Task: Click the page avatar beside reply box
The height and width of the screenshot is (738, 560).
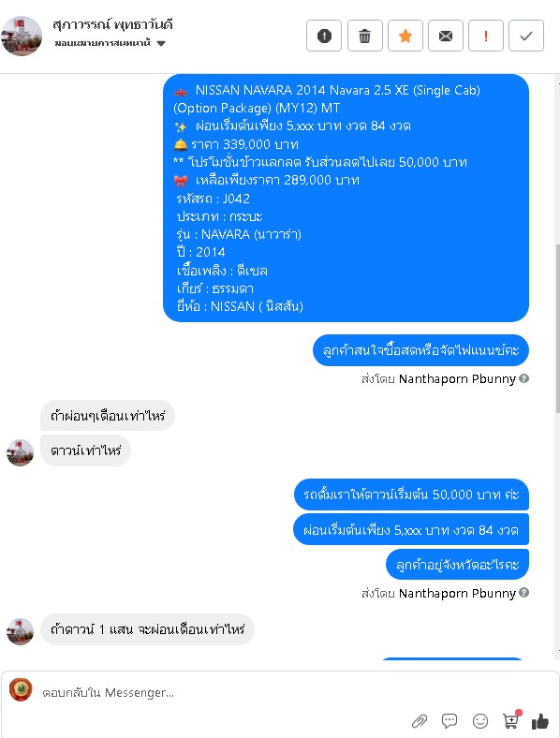Action: [x=21, y=689]
